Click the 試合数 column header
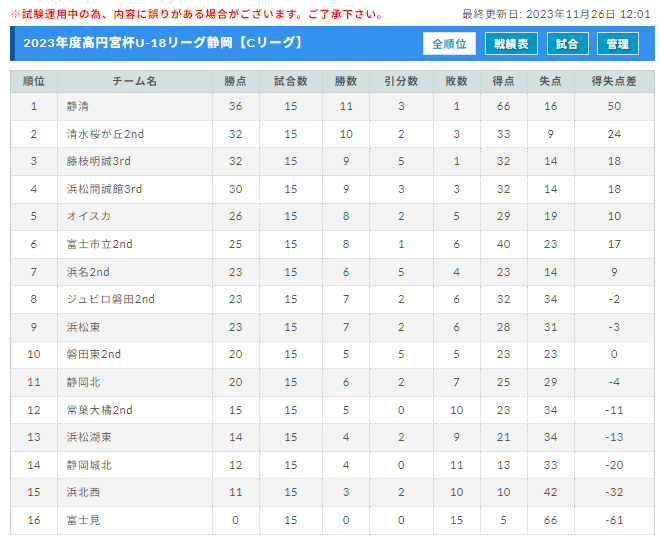The width and height of the screenshot is (660, 538). tap(291, 81)
